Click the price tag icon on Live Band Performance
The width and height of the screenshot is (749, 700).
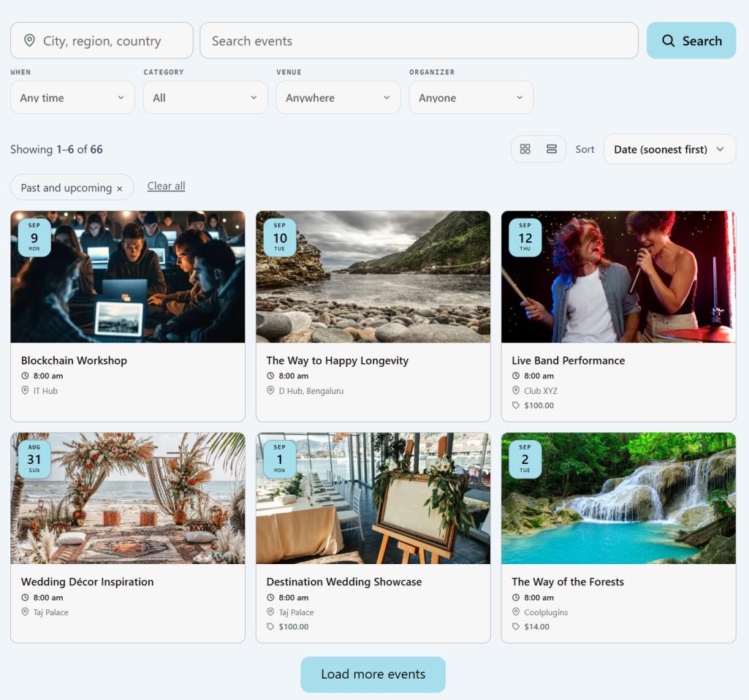click(x=516, y=406)
